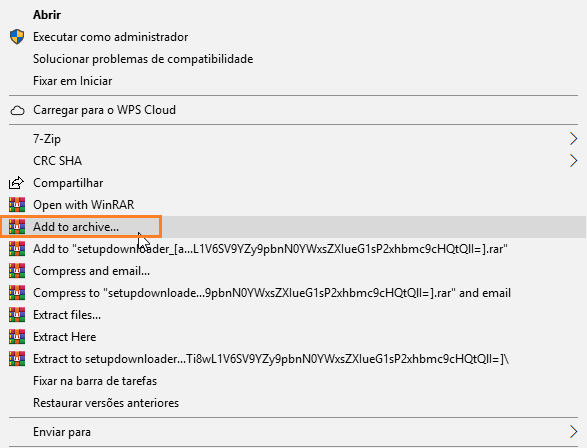Expand the 7-Zip submenu arrow
The image size is (587, 448).
[x=573, y=139]
